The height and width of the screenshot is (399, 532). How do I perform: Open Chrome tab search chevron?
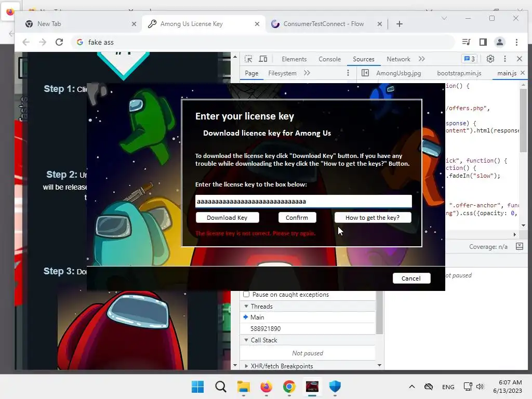tap(444, 18)
